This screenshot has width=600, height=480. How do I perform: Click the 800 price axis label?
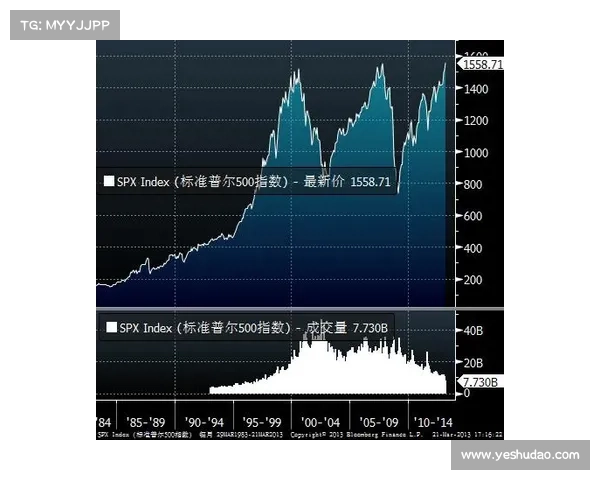coord(473,184)
